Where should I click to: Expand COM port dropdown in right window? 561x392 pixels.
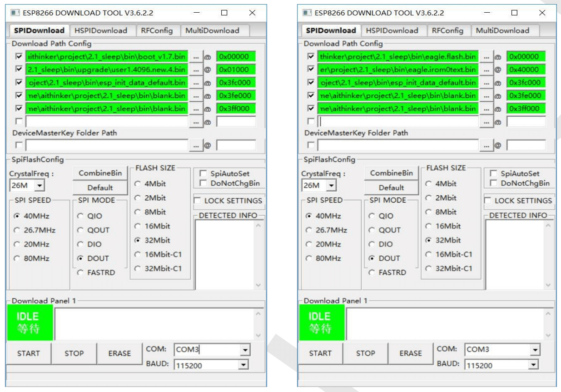click(535, 350)
